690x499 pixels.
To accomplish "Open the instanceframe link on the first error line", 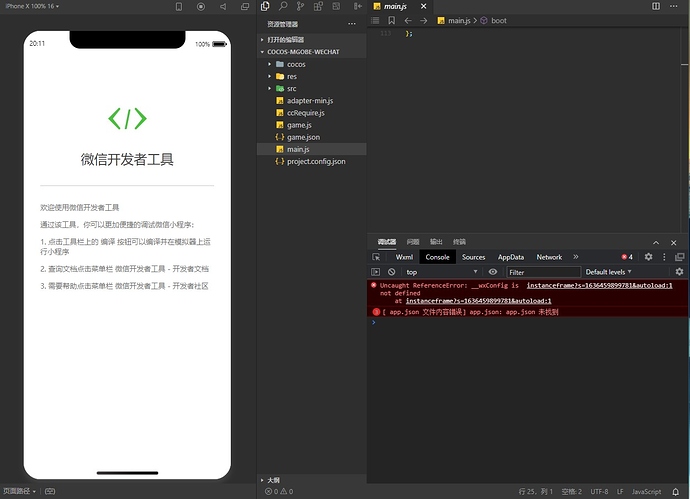I will (599, 285).
